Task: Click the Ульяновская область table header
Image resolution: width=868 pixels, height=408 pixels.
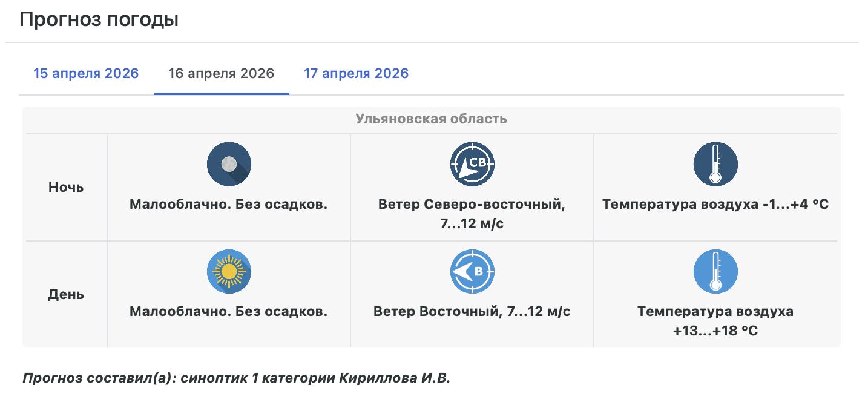Action: click(x=431, y=119)
